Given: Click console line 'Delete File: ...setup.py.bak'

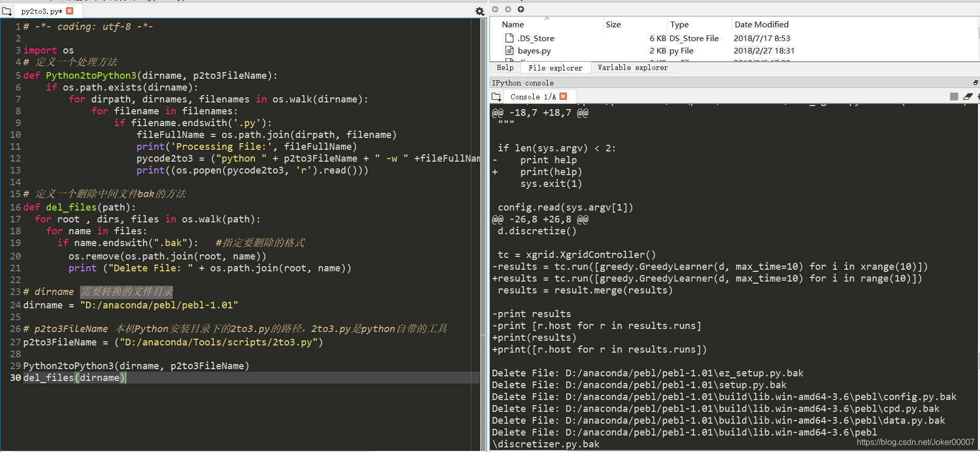Looking at the screenshot, I should 639,385.
